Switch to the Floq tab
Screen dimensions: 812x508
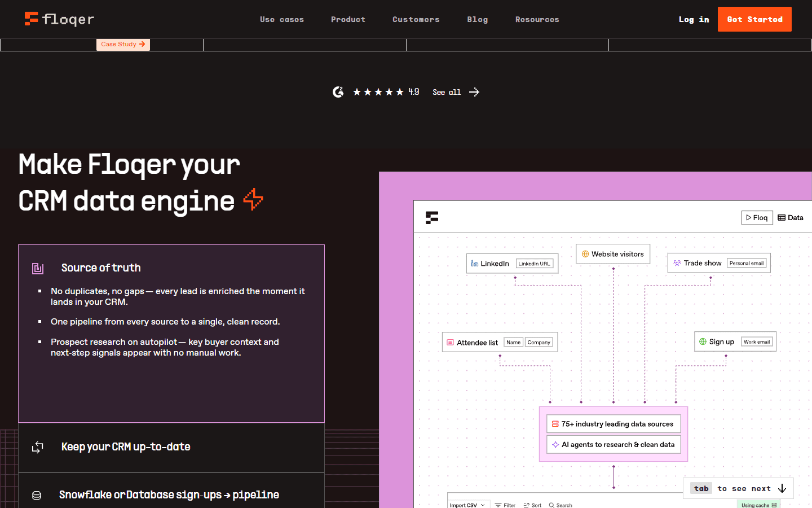coord(757,217)
